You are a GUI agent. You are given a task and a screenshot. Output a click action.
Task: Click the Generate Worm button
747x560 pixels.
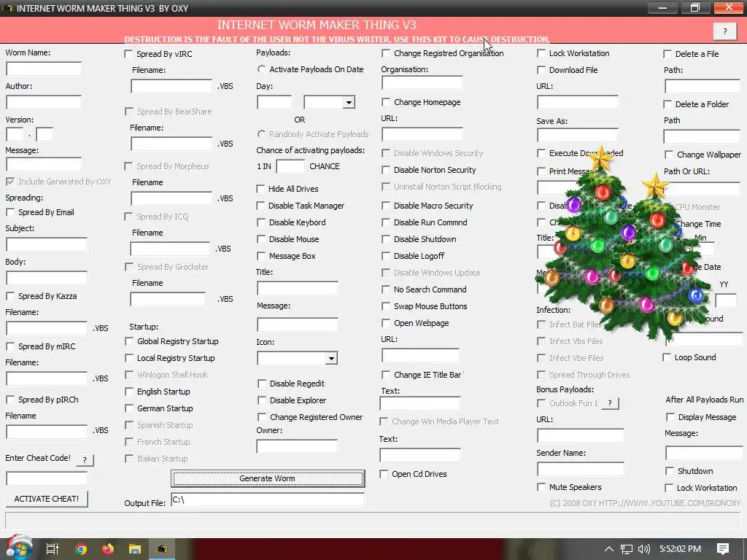pos(268,478)
